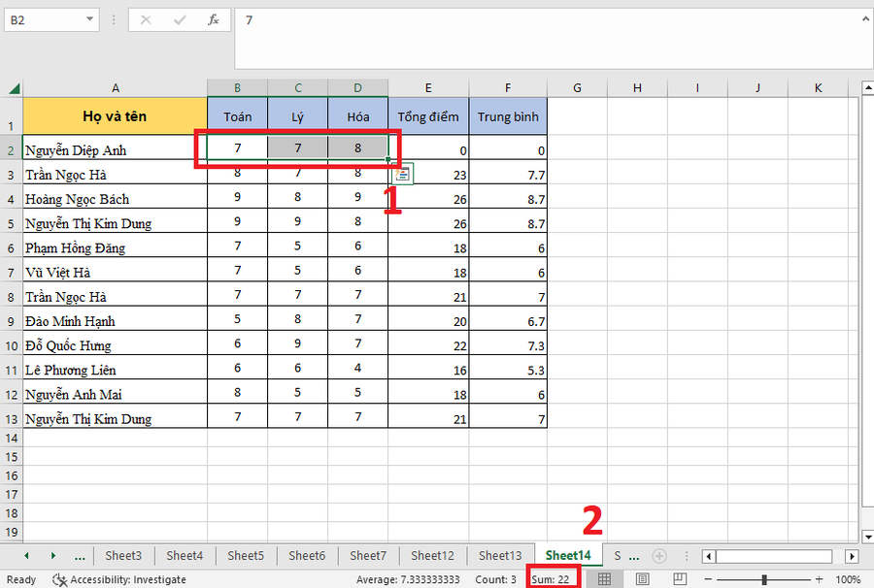Open the Insert Function fx dialog
The image size is (874, 588).
point(214,20)
